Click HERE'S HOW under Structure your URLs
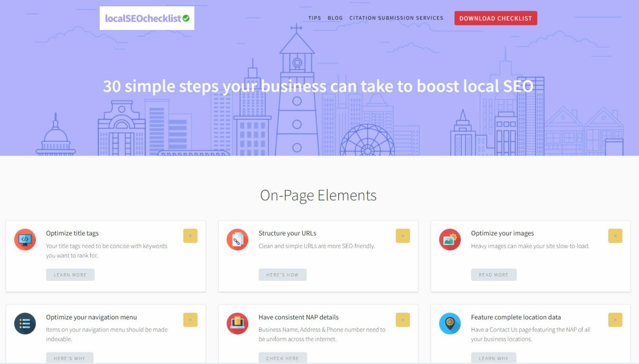This screenshot has height=364, width=639. [282, 274]
